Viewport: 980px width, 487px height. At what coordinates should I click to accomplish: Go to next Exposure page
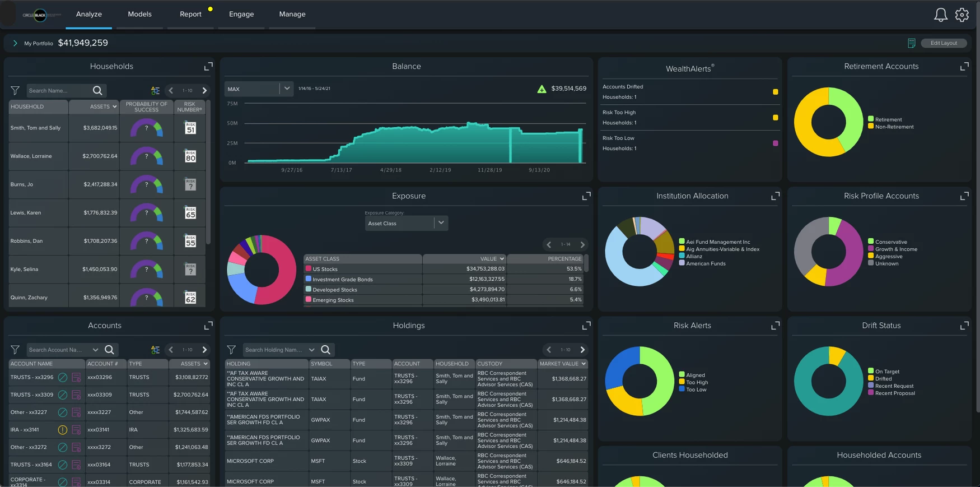[x=582, y=245]
